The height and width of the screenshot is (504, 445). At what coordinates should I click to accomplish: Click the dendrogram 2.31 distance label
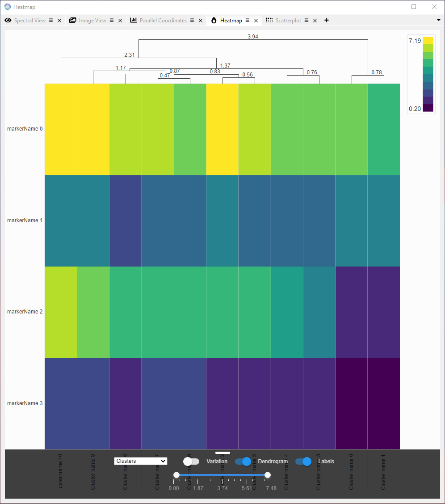point(130,55)
